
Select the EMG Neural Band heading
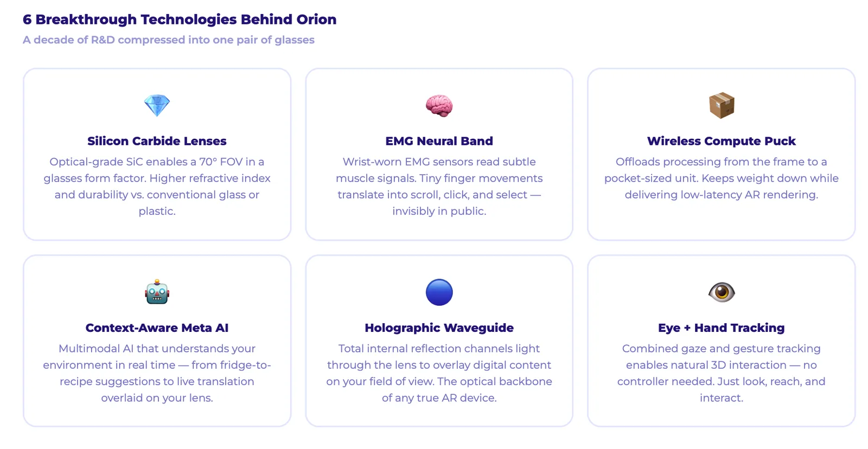click(439, 141)
